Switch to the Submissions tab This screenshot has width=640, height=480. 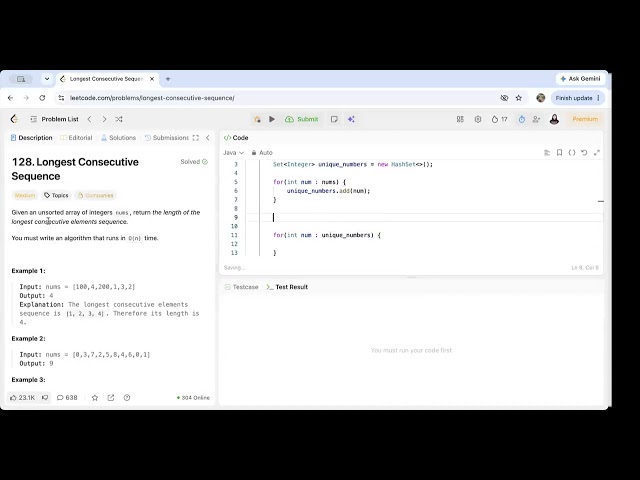(x=167, y=138)
